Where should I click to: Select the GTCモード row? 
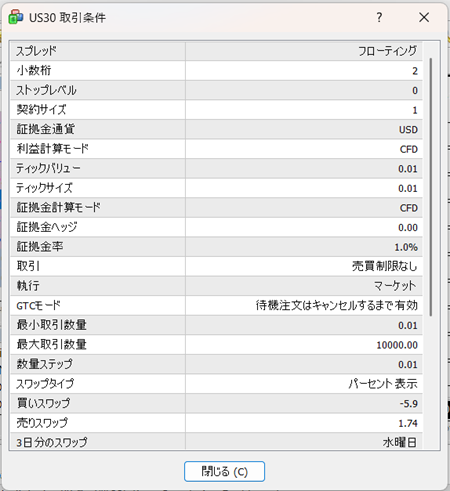click(x=216, y=306)
